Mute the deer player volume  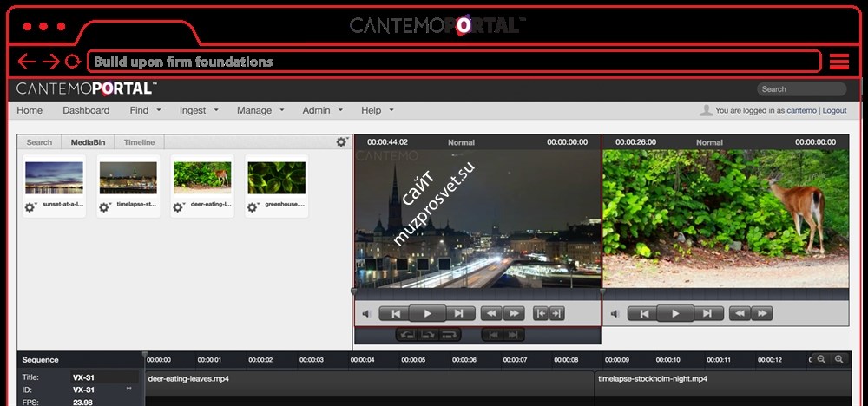pos(615,314)
